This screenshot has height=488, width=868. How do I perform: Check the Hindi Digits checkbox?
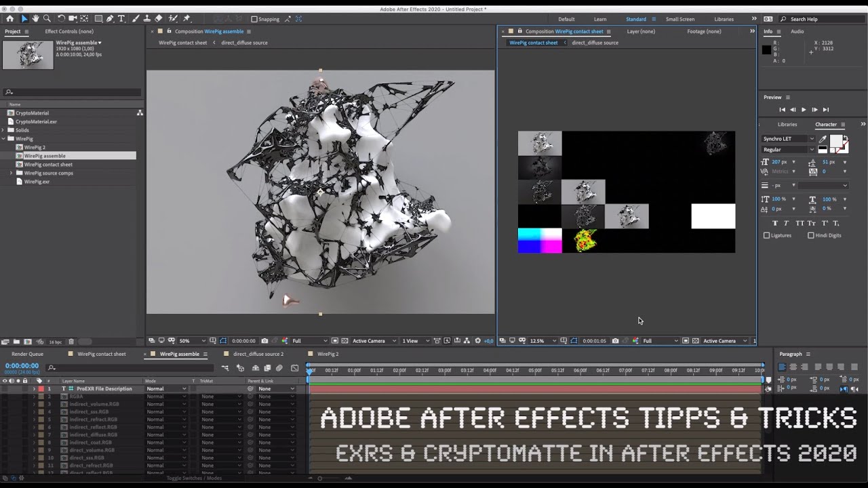[811, 235]
